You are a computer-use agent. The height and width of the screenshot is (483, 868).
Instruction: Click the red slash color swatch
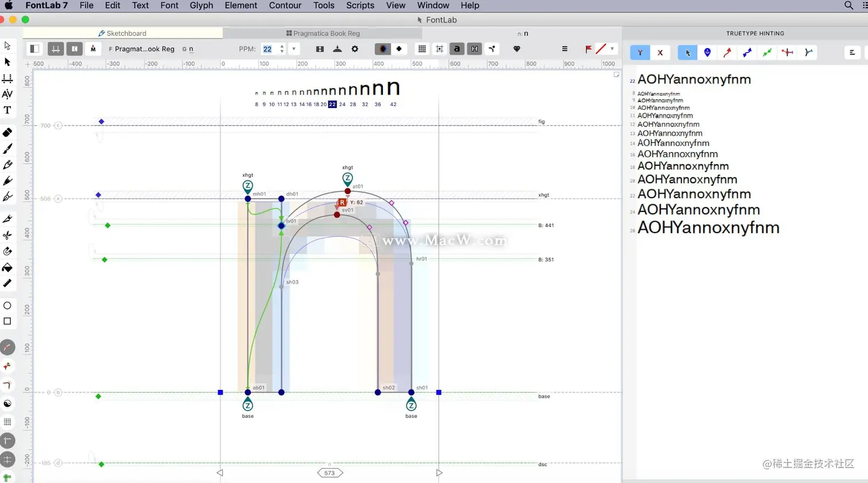(x=601, y=49)
